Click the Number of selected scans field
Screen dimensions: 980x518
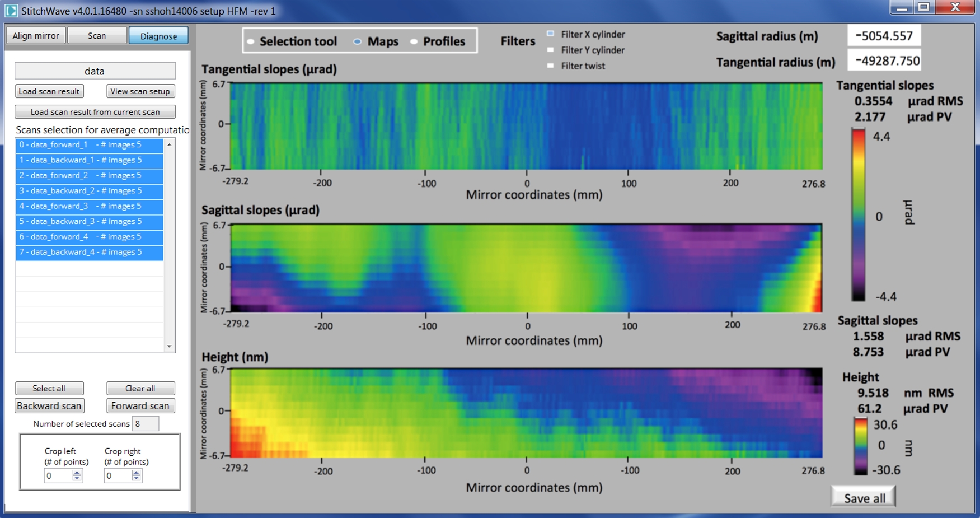click(x=145, y=424)
